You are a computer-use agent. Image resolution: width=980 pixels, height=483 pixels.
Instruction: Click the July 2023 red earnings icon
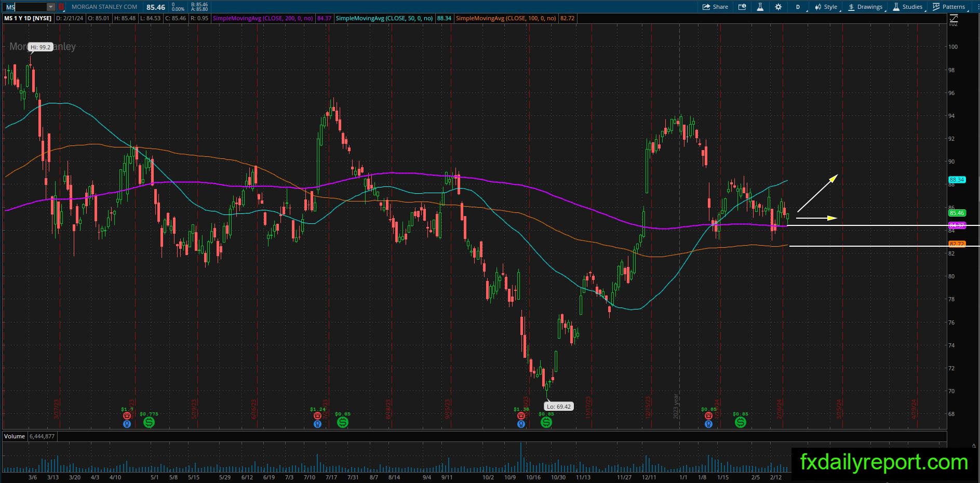tap(317, 415)
